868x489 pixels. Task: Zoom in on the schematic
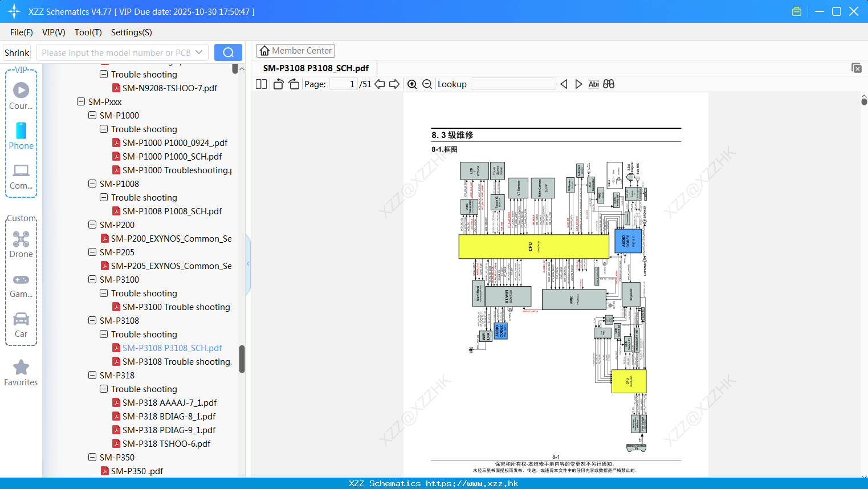[412, 84]
